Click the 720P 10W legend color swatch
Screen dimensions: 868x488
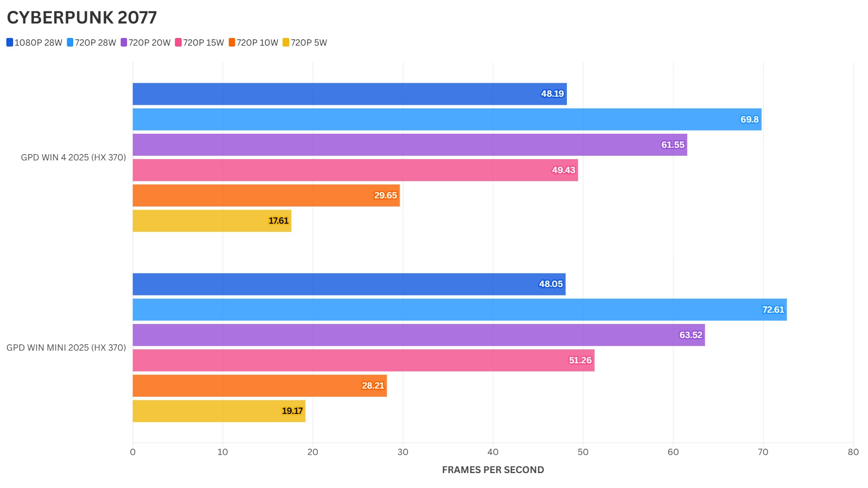pyautogui.click(x=232, y=42)
